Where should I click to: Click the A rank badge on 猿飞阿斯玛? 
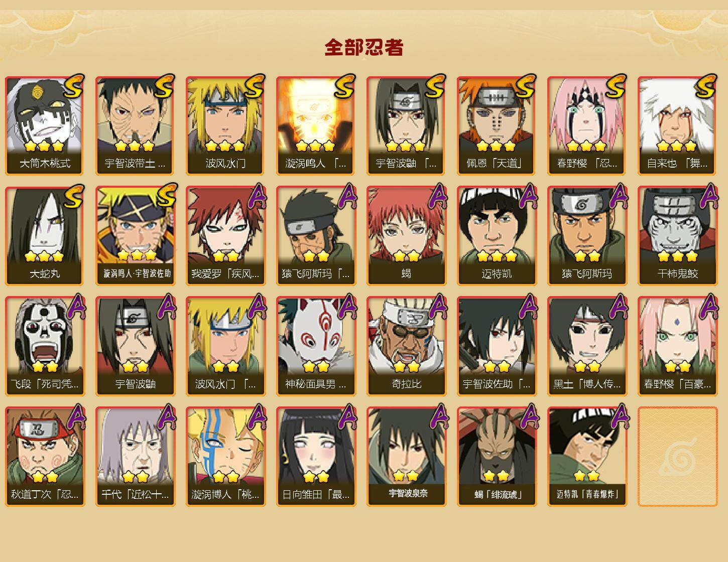pyautogui.click(x=619, y=196)
